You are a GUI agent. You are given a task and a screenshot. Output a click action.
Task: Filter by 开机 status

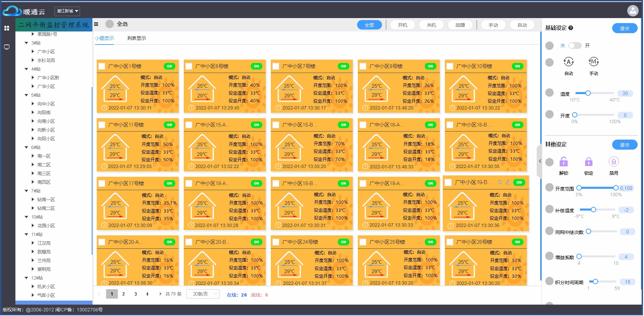tap(403, 25)
